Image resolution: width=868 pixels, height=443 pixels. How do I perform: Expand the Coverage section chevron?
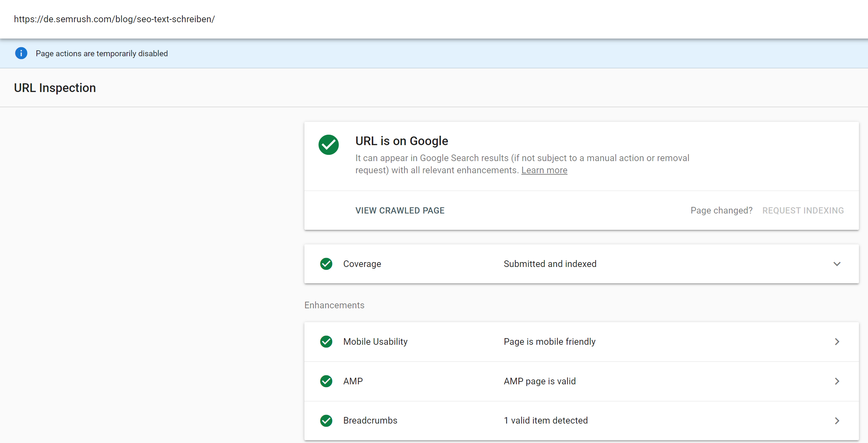pos(837,264)
